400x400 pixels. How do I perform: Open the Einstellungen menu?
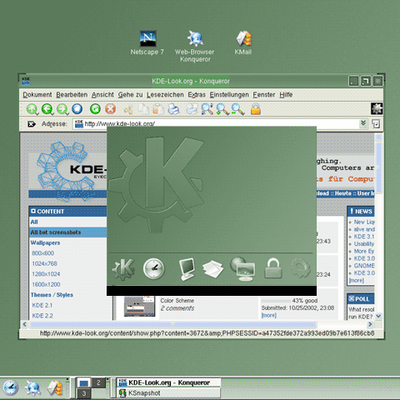pyautogui.click(x=229, y=95)
